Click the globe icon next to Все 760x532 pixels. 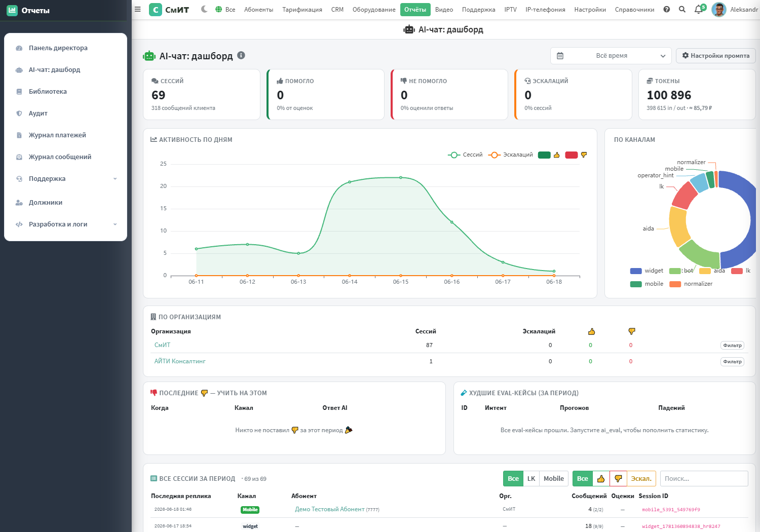tap(218, 9)
